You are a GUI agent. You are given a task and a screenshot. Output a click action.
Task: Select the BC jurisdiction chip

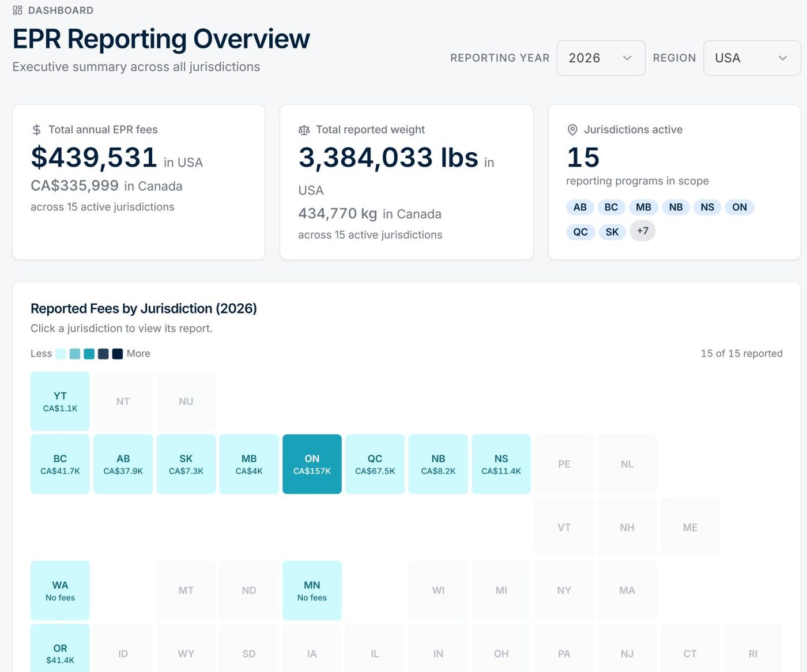611,207
